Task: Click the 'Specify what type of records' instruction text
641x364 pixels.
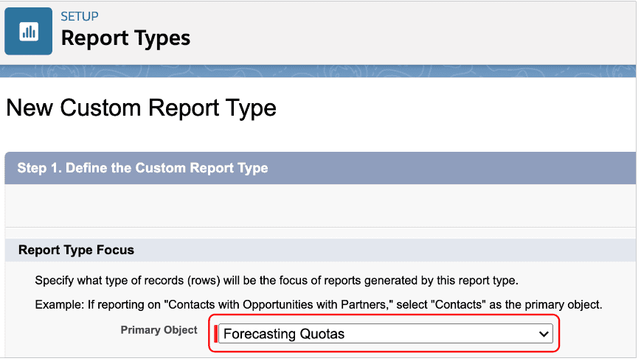Action: tap(277, 281)
